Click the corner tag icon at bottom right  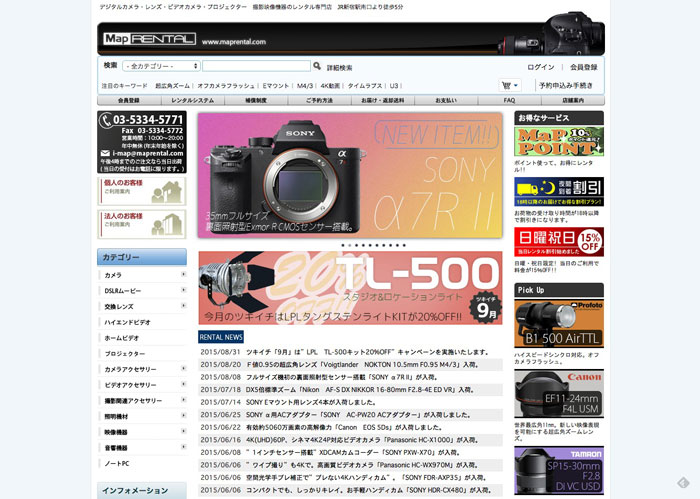683,482
